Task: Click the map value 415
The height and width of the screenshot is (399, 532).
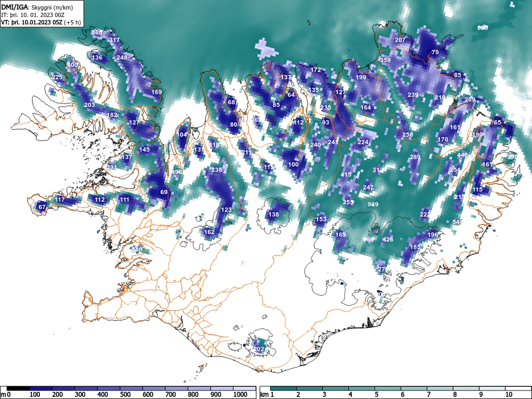Action: 346,174
